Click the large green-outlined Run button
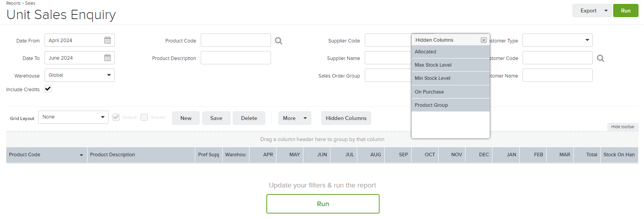The image size is (644, 219). point(323,204)
